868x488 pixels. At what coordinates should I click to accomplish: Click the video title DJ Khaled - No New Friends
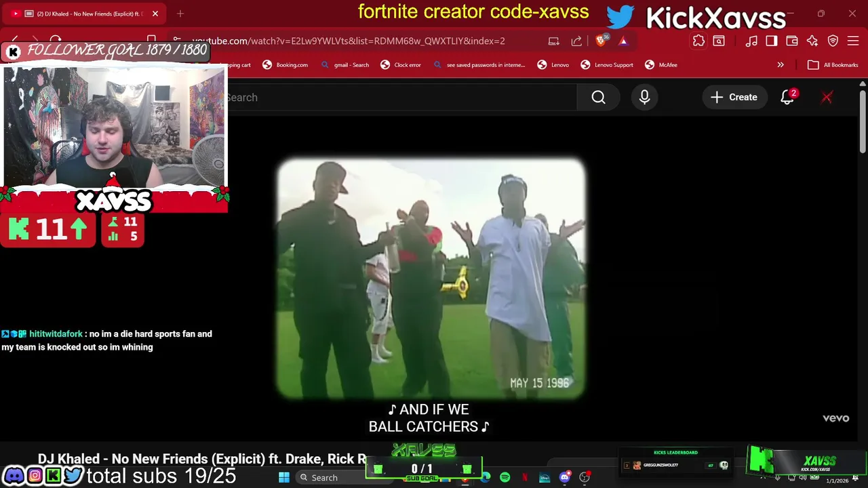202,459
